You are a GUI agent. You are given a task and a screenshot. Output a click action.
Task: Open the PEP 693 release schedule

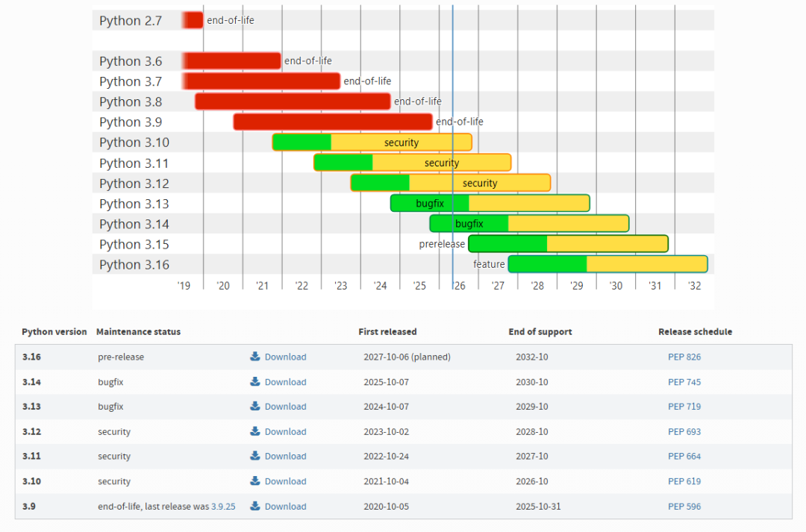(684, 432)
